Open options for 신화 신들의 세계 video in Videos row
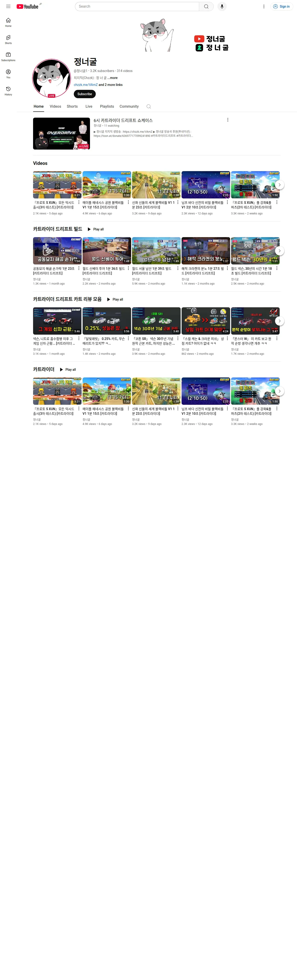The image size is (297, 980). (178, 202)
